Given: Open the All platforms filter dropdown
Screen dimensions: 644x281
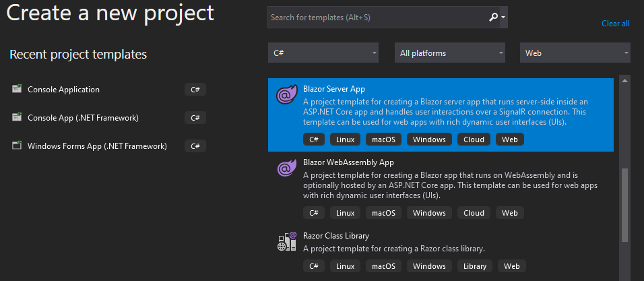Looking at the screenshot, I should pos(449,53).
